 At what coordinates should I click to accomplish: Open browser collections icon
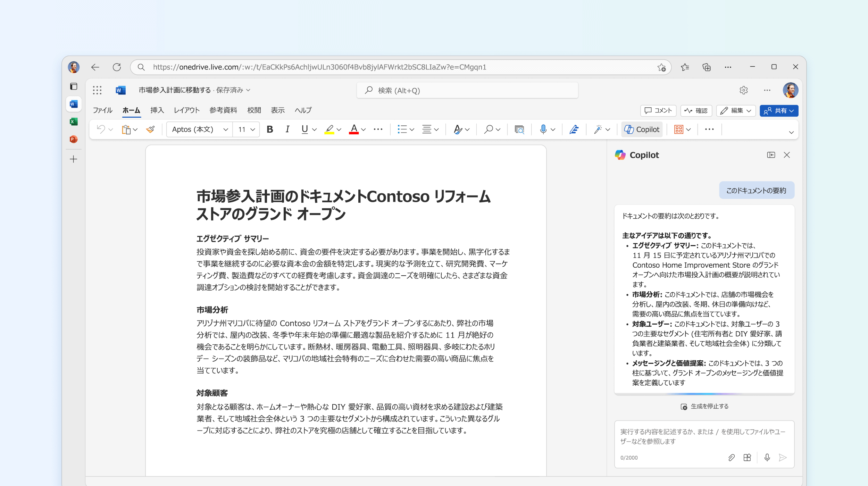(707, 67)
